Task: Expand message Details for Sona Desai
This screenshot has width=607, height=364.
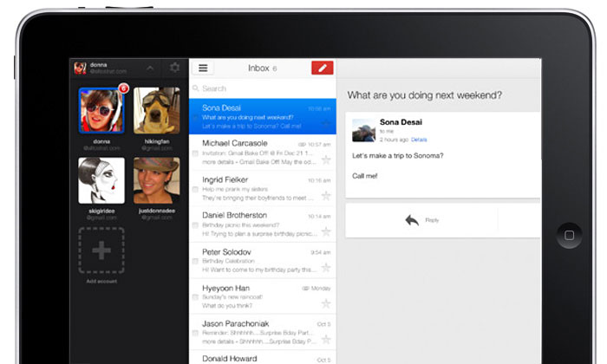Action: point(419,140)
